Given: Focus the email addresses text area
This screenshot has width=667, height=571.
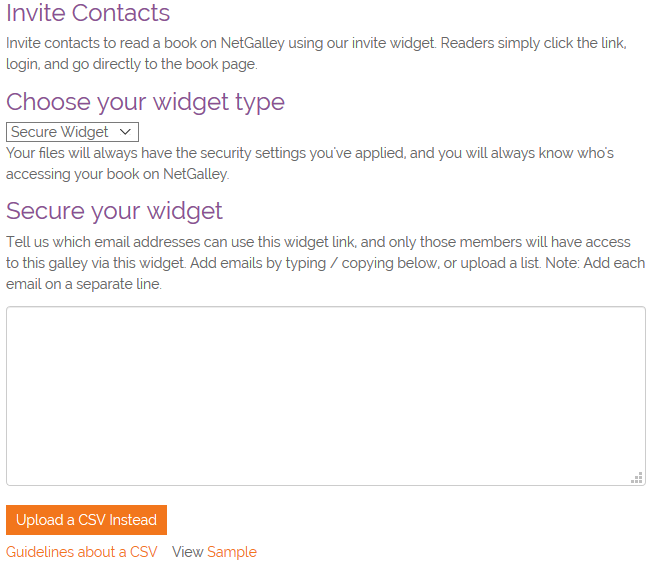Looking at the screenshot, I should (325, 395).
